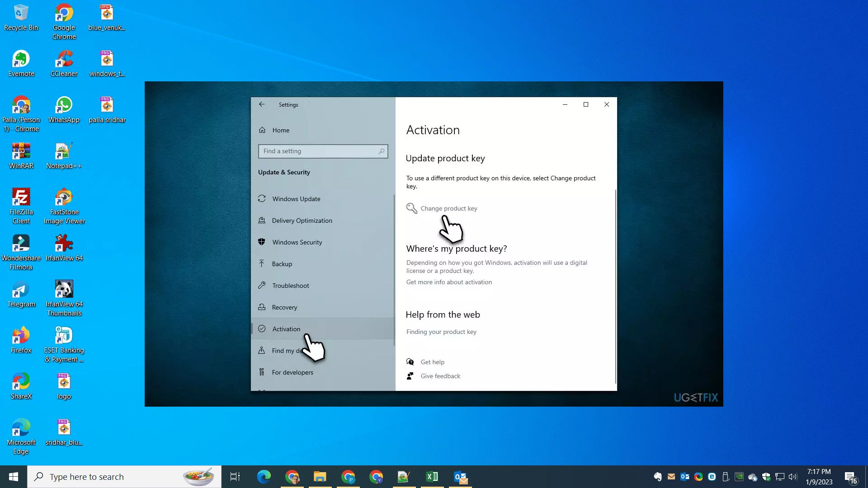This screenshot has height=488, width=868.
Task: Click the back arrow in Settings
Action: point(262,104)
